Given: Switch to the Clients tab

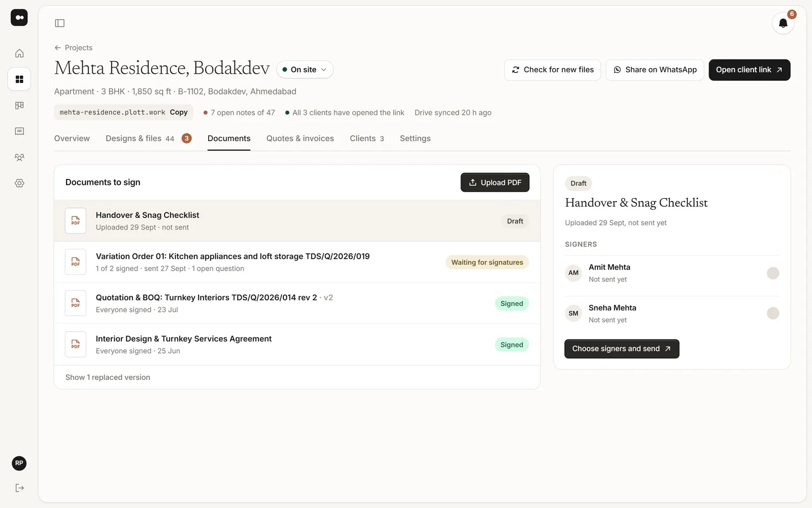Looking at the screenshot, I should (x=367, y=138).
